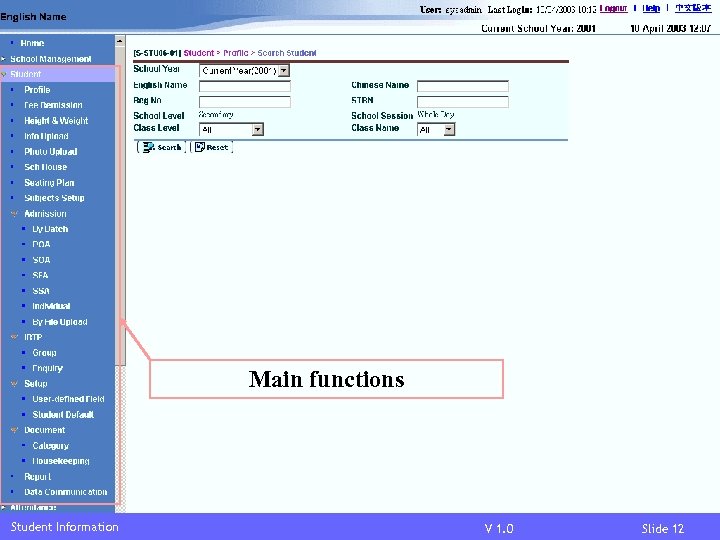The height and width of the screenshot is (540, 720).
Task: Click the Reg No input field
Action: [245, 101]
